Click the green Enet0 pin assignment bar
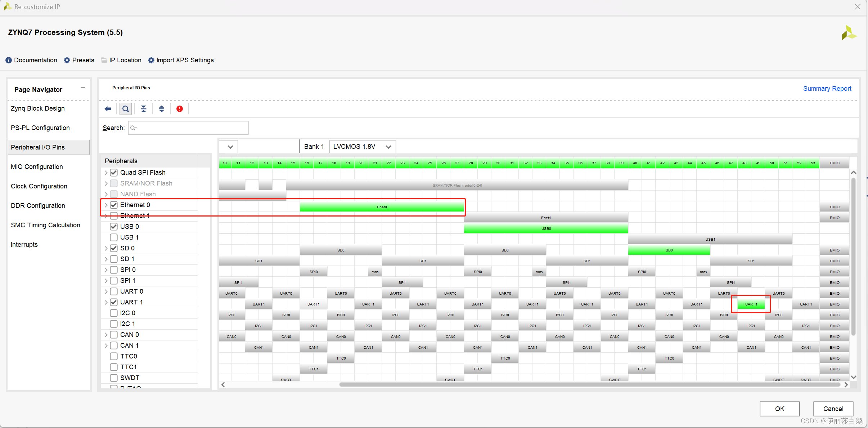Screen dimensions: 868x428 382,207
